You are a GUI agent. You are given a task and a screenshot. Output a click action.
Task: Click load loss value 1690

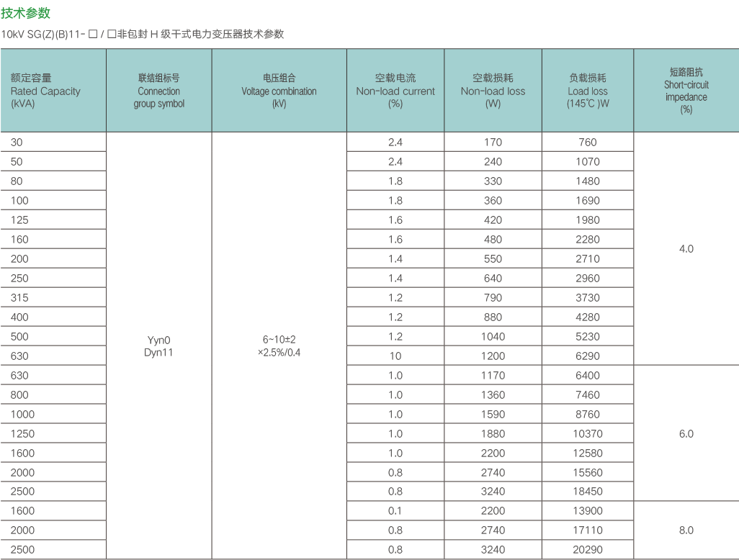pyautogui.click(x=588, y=201)
